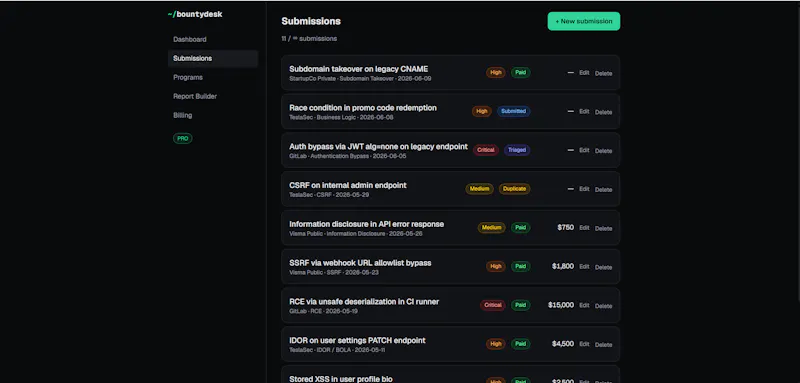
Task: Delete the CSRF on internal admin submission
Action: point(604,190)
